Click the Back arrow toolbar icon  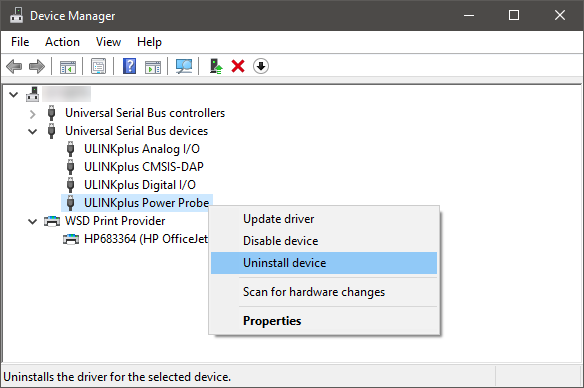[14, 67]
